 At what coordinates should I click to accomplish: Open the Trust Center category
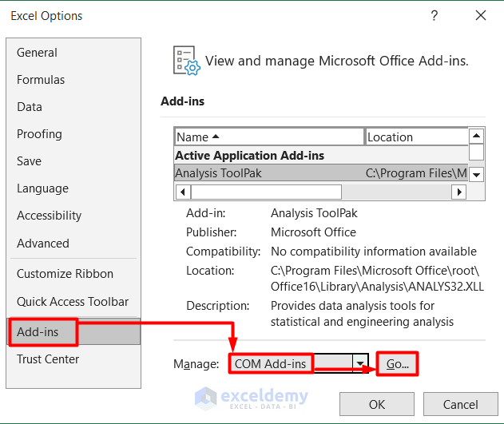tap(48, 359)
